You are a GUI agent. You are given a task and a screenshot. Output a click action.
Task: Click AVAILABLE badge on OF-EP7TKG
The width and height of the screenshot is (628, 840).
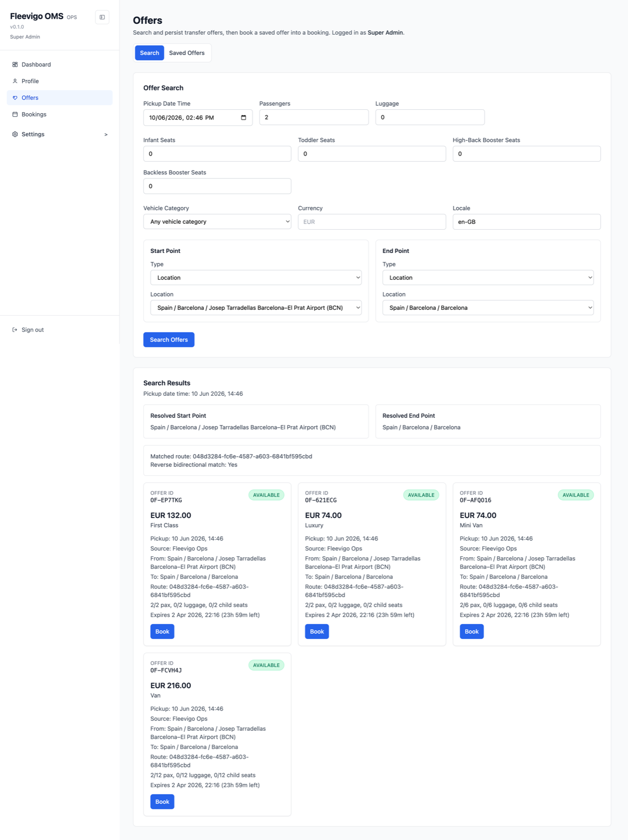(x=266, y=495)
